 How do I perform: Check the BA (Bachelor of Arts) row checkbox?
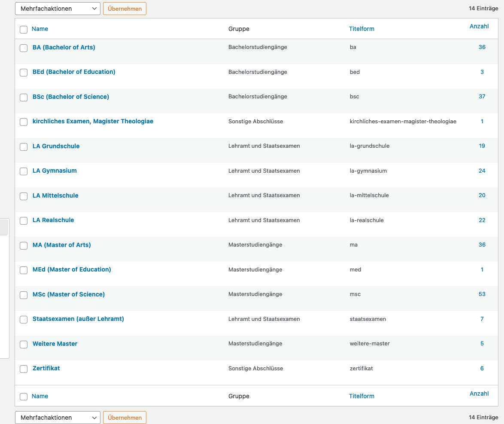[x=24, y=48]
